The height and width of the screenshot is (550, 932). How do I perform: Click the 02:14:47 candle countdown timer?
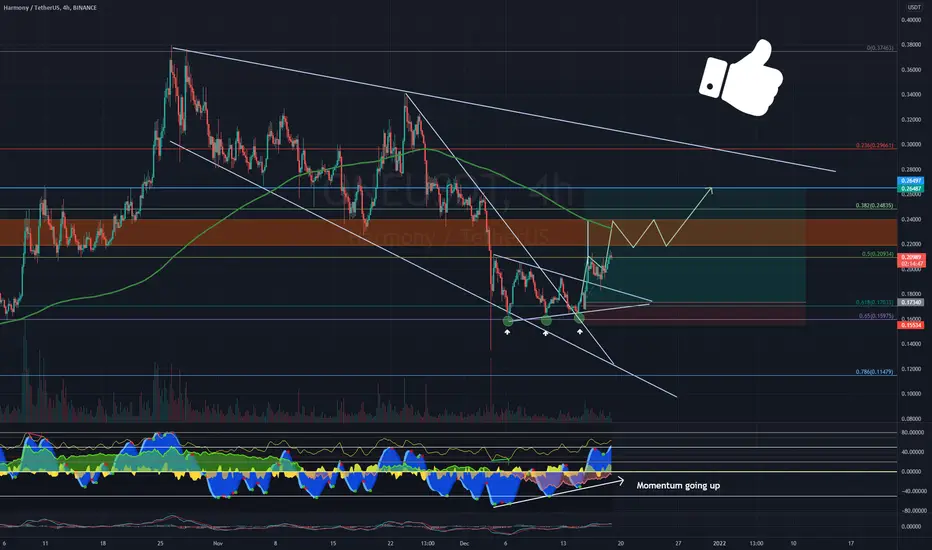point(912,263)
